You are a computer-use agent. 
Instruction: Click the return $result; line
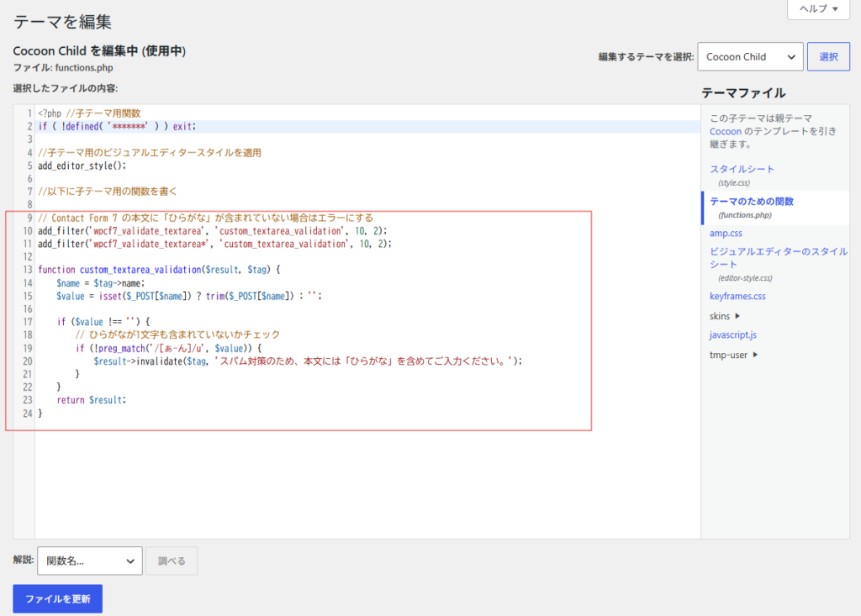pos(91,400)
